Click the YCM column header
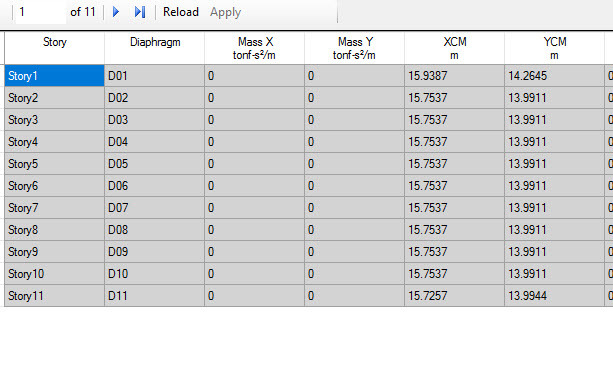This screenshot has height=382, width=613. tap(554, 48)
